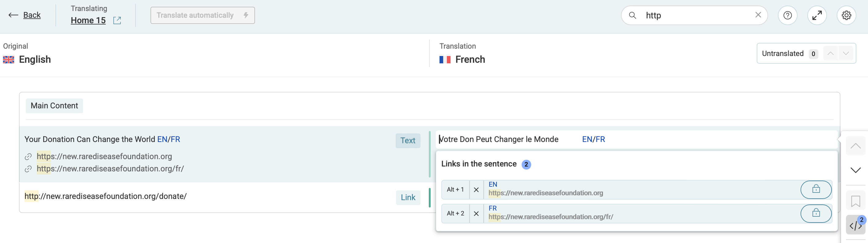Open the settings gear icon
This screenshot has height=243, width=868.
click(846, 15)
